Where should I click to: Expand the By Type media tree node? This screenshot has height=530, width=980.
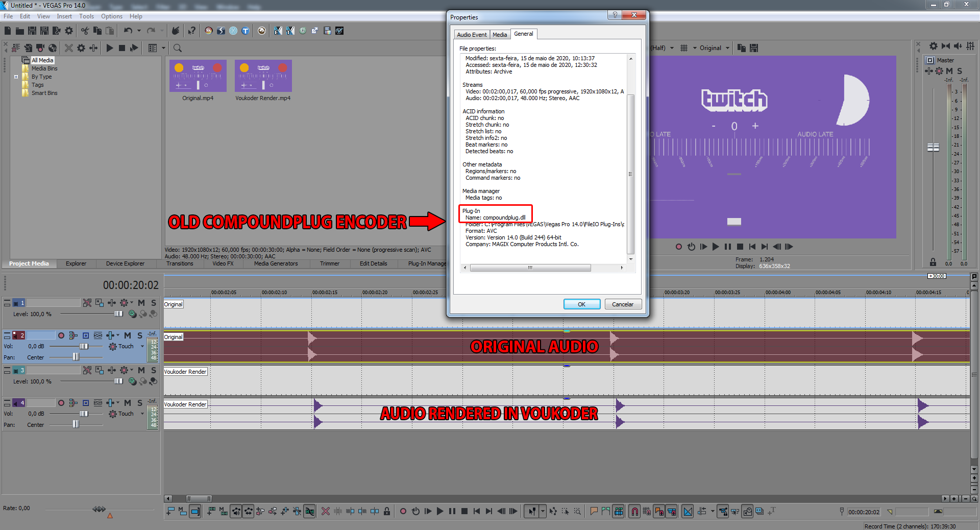pos(16,77)
